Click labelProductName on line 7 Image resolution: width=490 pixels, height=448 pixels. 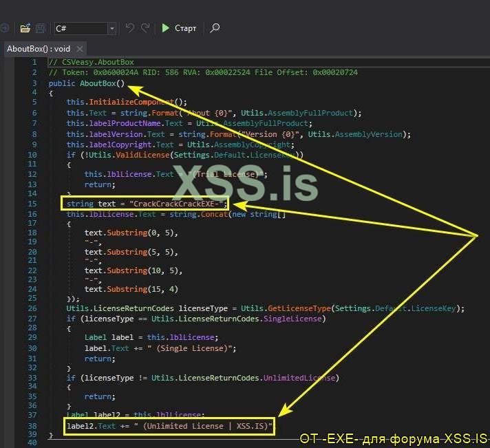coord(125,123)
